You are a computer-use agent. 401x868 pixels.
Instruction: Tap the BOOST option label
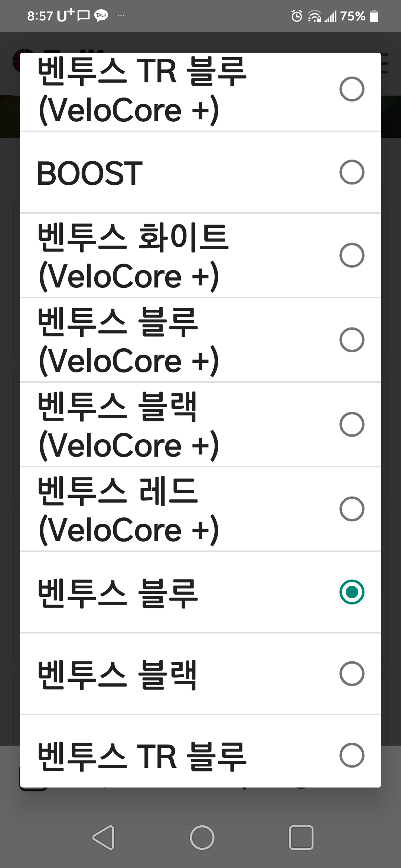[x=90, y=173]
